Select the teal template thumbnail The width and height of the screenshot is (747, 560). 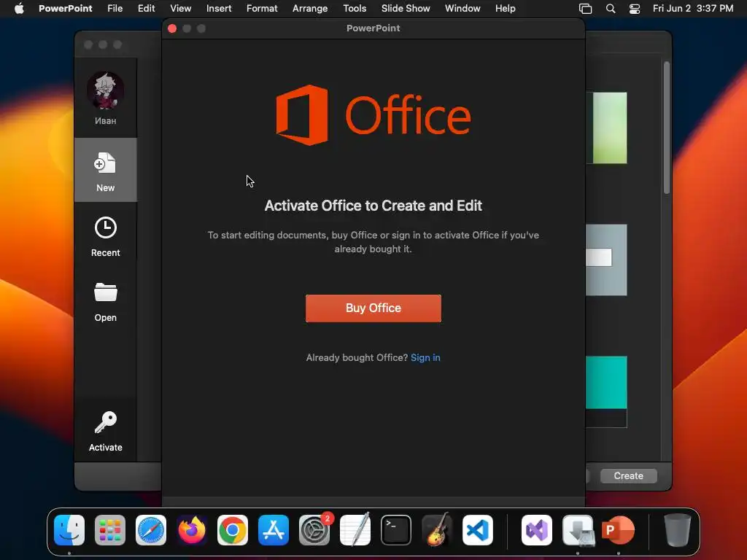tap(606, 392)
